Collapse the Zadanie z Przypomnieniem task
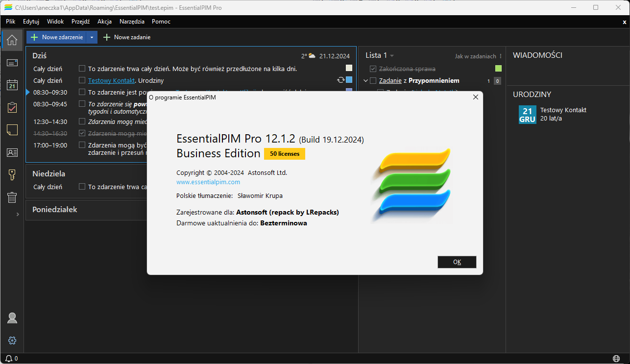 365,80
